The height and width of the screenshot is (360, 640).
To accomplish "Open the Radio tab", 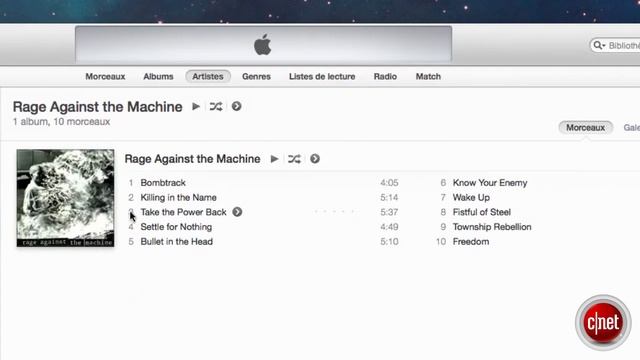I will tap(385, 76).
